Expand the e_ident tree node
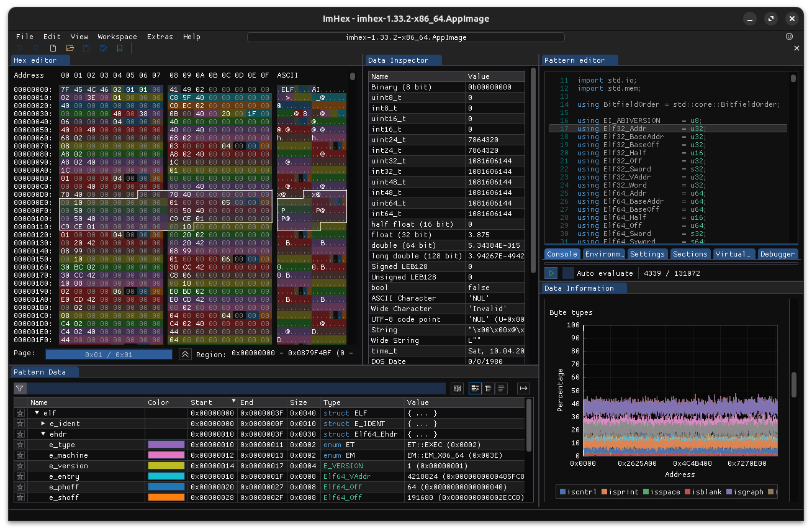This screenshot has height=531, width=812. point(43,424)
